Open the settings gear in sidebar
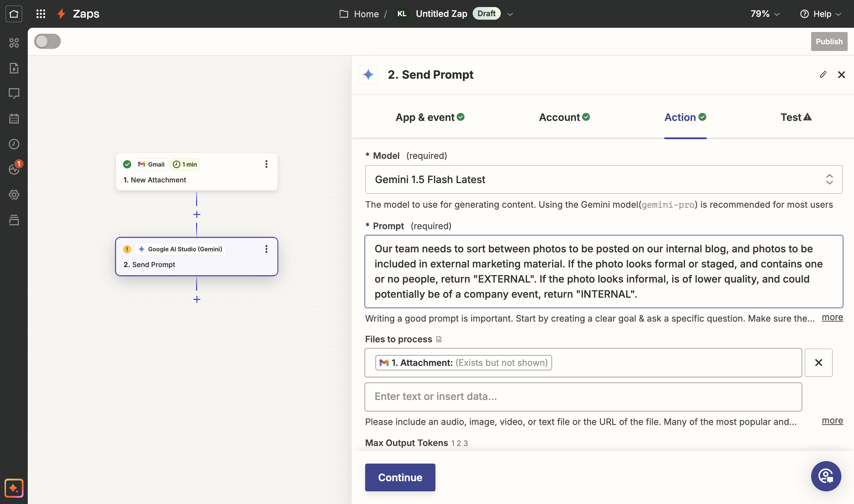The image size is (854, 504). pyautogui.click(x=14, y=195)
